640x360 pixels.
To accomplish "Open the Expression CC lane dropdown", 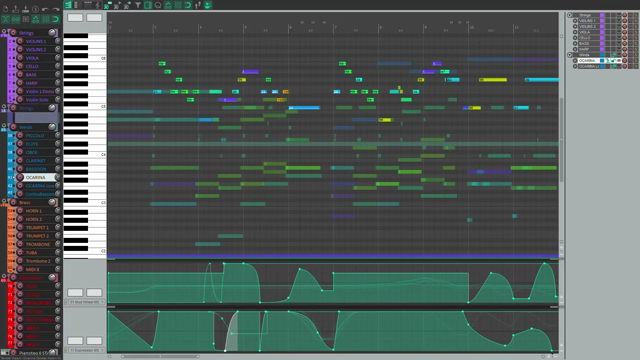I will [86, 350].
